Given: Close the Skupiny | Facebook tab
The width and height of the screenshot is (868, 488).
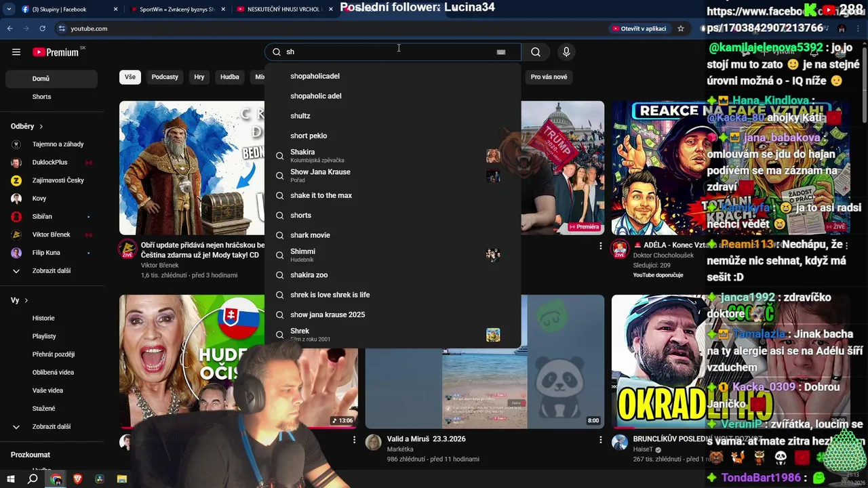Looking at the screenshot, I should coord(115,9).
